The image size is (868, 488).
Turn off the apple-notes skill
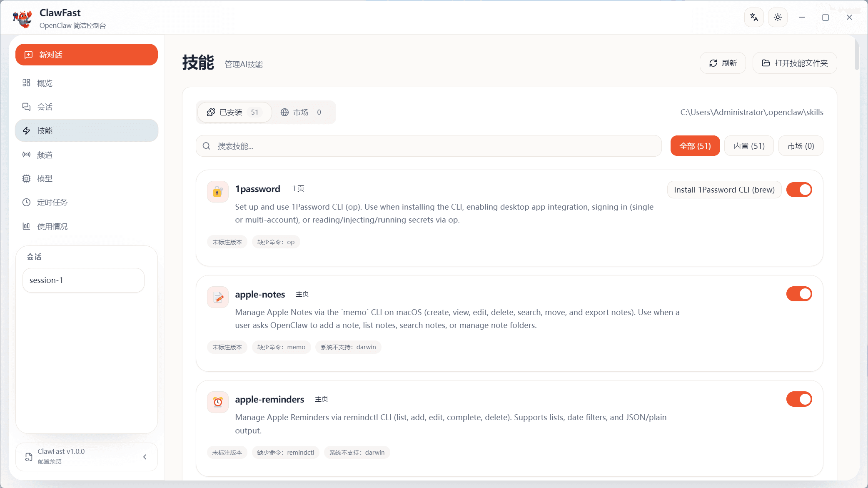pyautogui.click(x=799, y=294)
